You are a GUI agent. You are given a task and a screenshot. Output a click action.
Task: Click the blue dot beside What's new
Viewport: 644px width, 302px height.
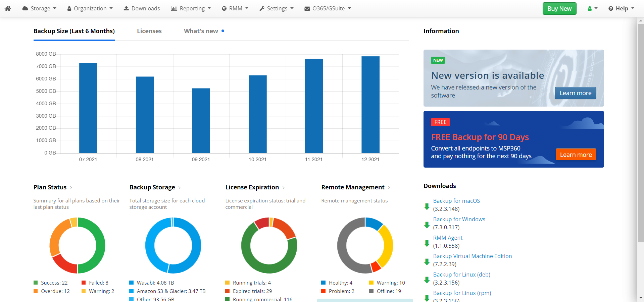click(223, 31)
